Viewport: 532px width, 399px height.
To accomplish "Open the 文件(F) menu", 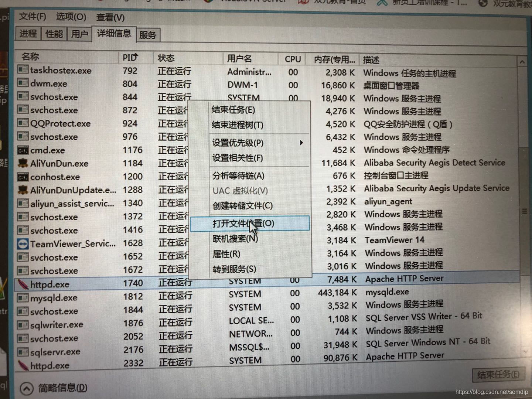I will (x=33, y=17).
